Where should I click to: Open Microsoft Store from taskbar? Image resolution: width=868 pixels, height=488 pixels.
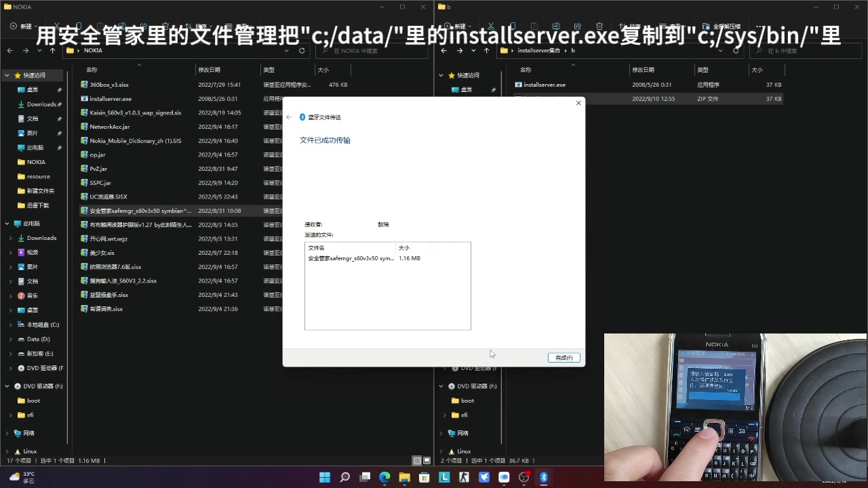pos(425,477)
